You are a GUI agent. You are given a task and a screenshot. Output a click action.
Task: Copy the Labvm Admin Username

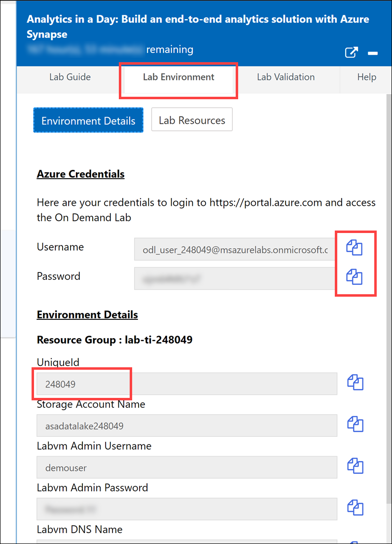[x=355, y=466]
